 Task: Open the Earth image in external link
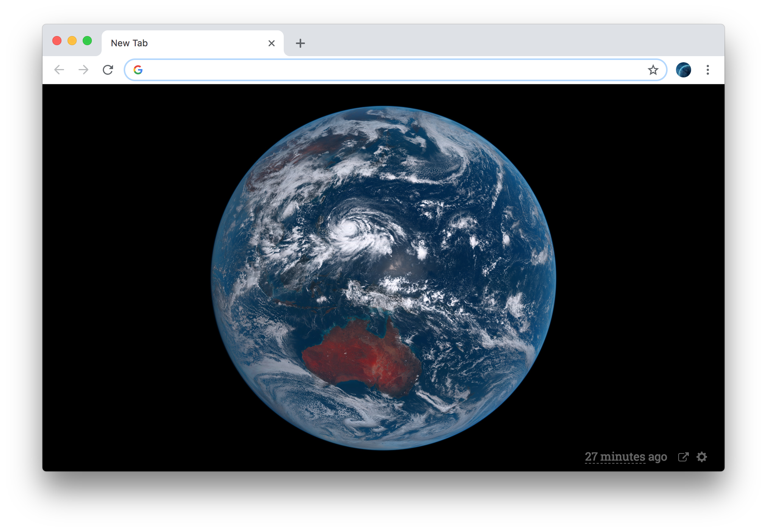point(683,457)
